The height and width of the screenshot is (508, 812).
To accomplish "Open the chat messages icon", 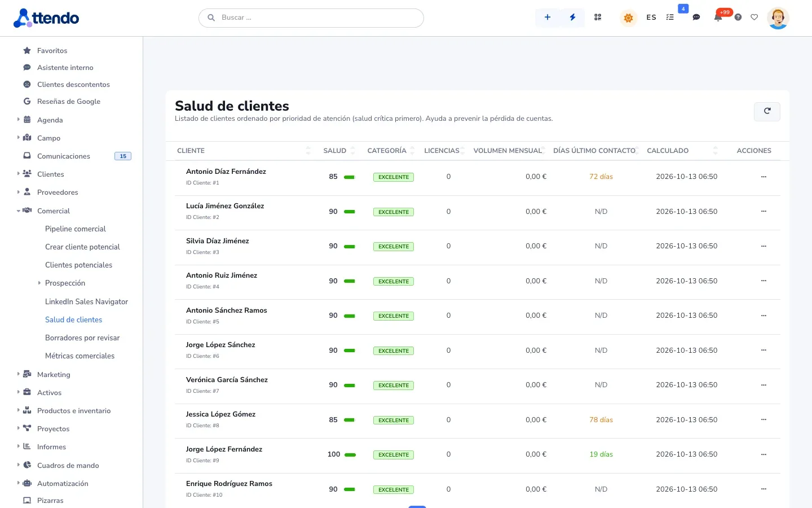I will point(696,17).
